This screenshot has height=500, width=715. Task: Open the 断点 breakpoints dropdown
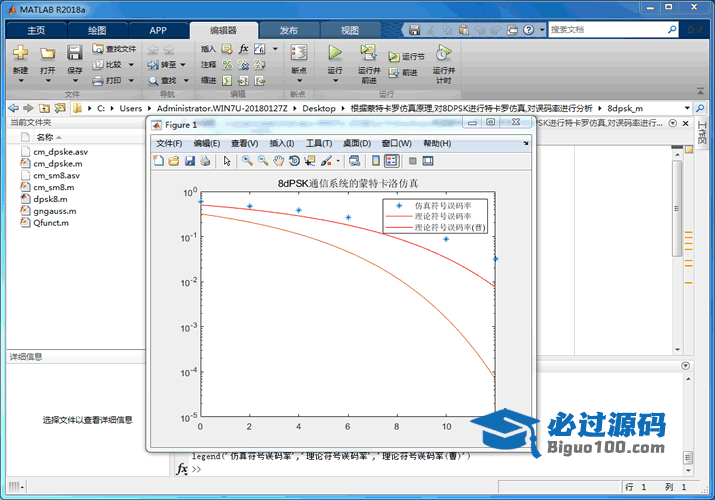pyautogui.click(x=299, y=81)
